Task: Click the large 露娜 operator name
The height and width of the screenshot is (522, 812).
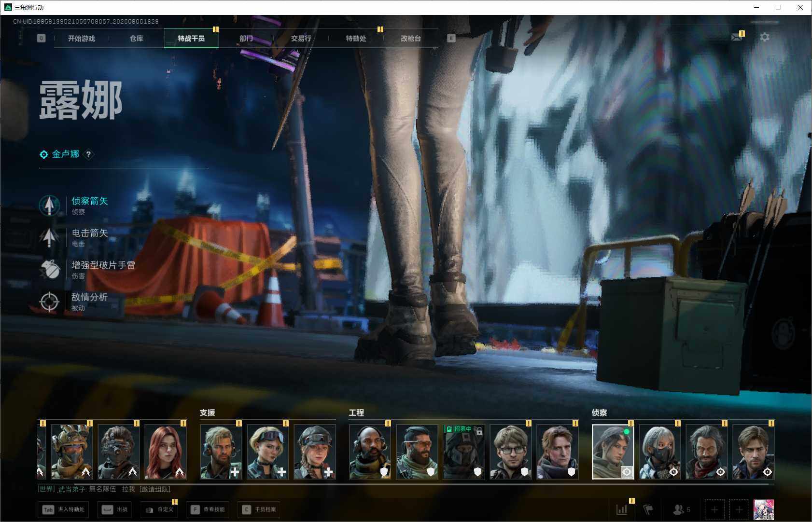Action: point(81,100)
